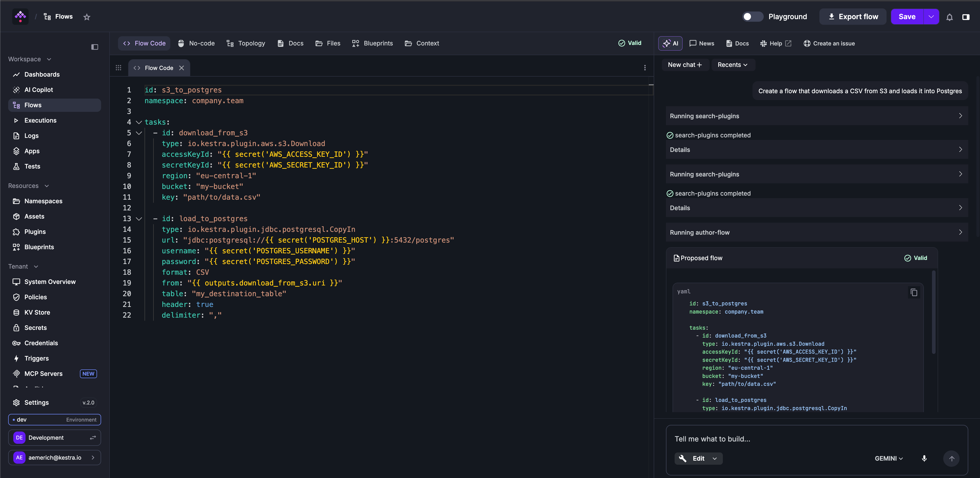980x478 pixels.
Task: Switch to the Topology tab
Action: click(x=246, y=43)
